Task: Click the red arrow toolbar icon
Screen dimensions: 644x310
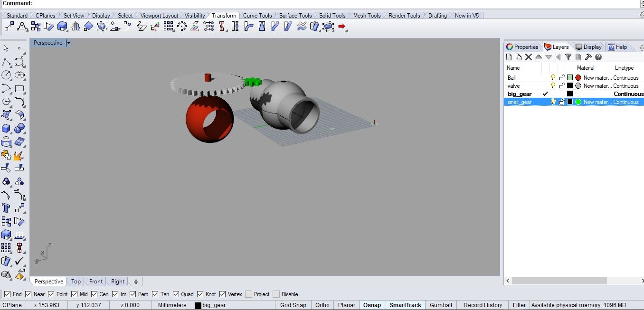Action: pos(342,27)
